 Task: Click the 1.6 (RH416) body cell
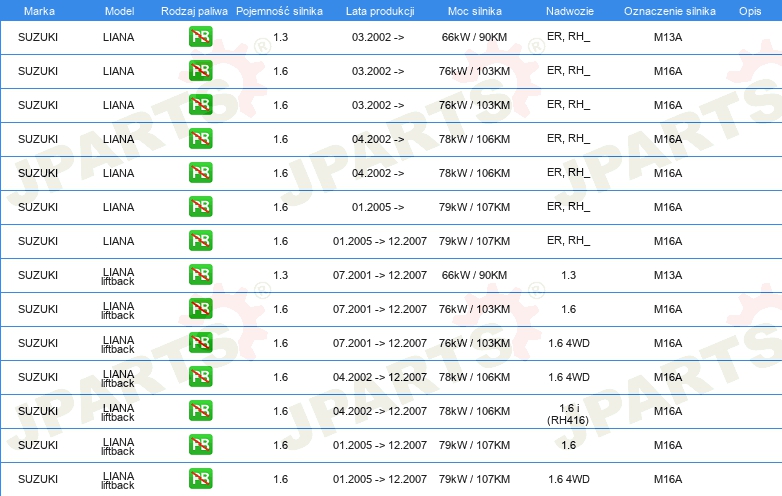[x=568, y=414]
